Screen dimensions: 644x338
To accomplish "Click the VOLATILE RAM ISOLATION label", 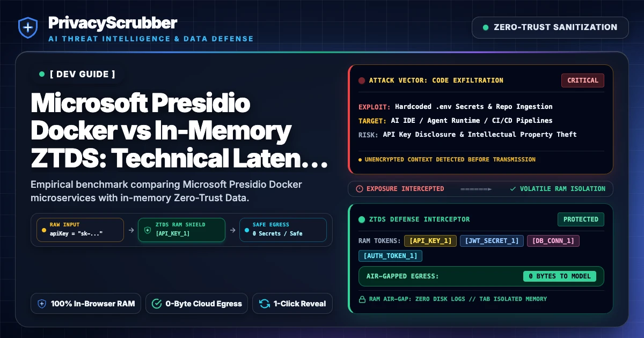I will tap(562, 189).
